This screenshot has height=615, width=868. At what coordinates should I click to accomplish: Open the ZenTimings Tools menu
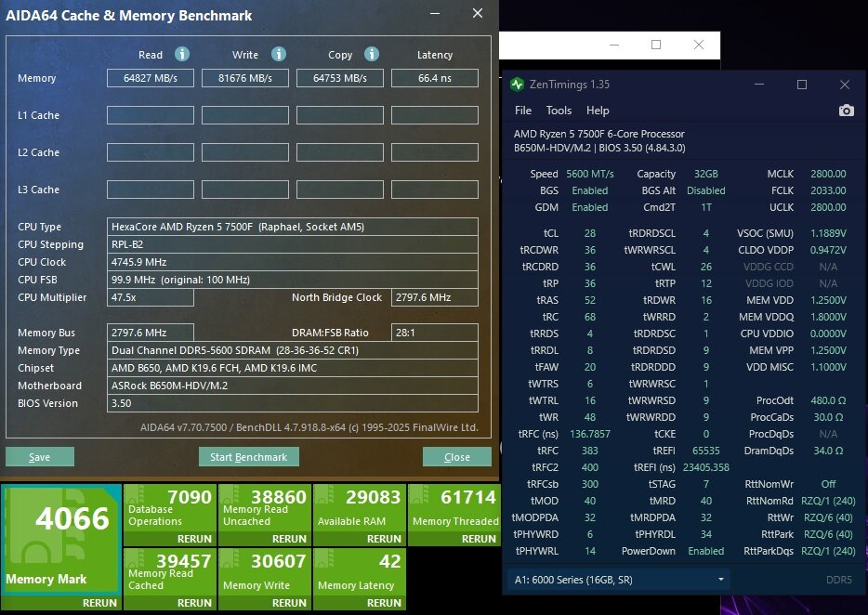click(x=559, y=111)
